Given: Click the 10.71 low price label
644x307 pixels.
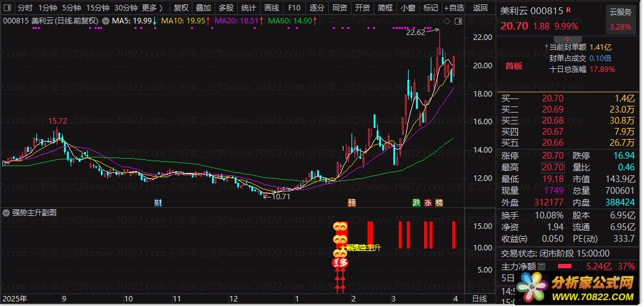Looking at the screenshot, I should [x=280, y=196].
